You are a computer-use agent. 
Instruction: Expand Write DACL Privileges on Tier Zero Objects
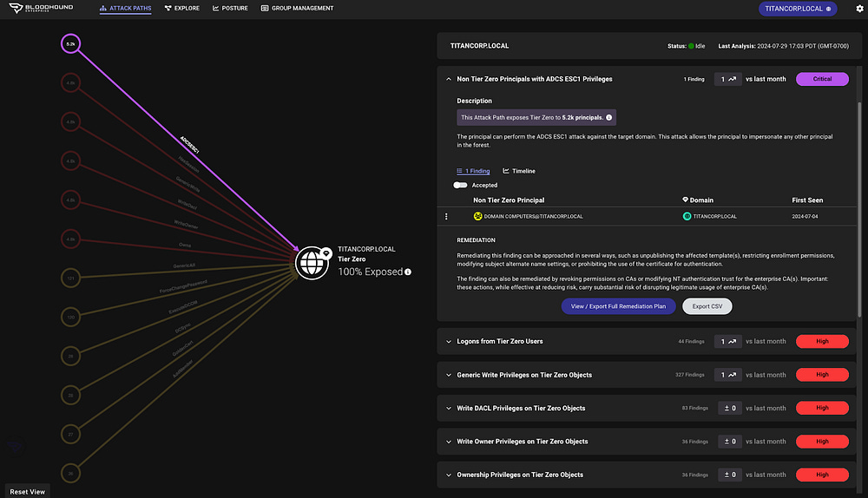[449, 409]
